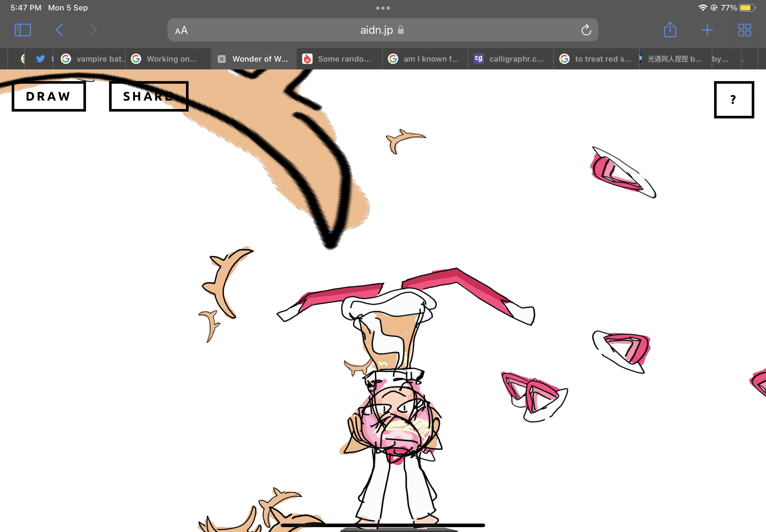The image size is (766, 532).
Task: Show the tab overview grid
Action: pos(745,30)
